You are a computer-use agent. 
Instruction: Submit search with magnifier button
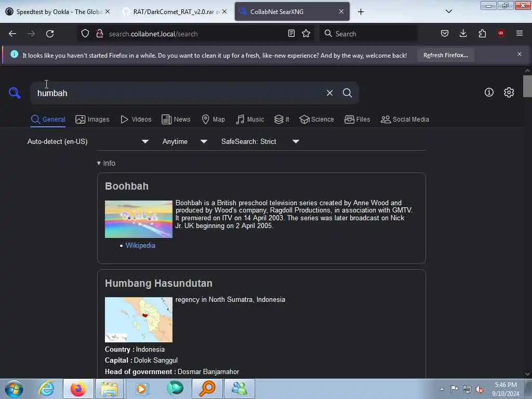click(347, 92)
